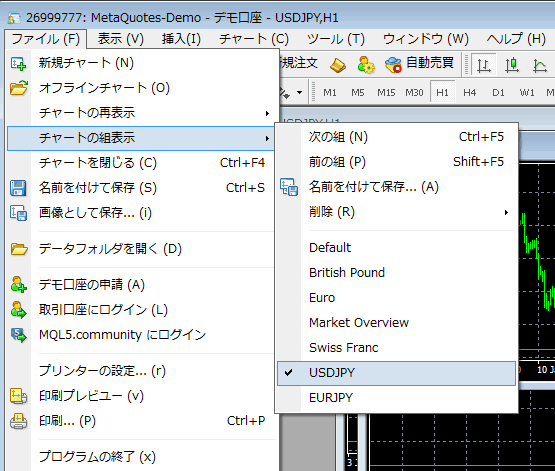This screenshot has width=555, height=471.
Task: Select candlestick chart type icon
Action: (511, 65)
